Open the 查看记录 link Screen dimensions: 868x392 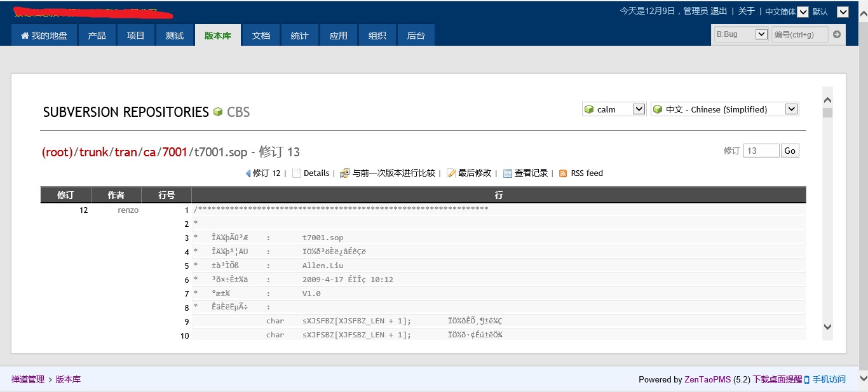531,173
